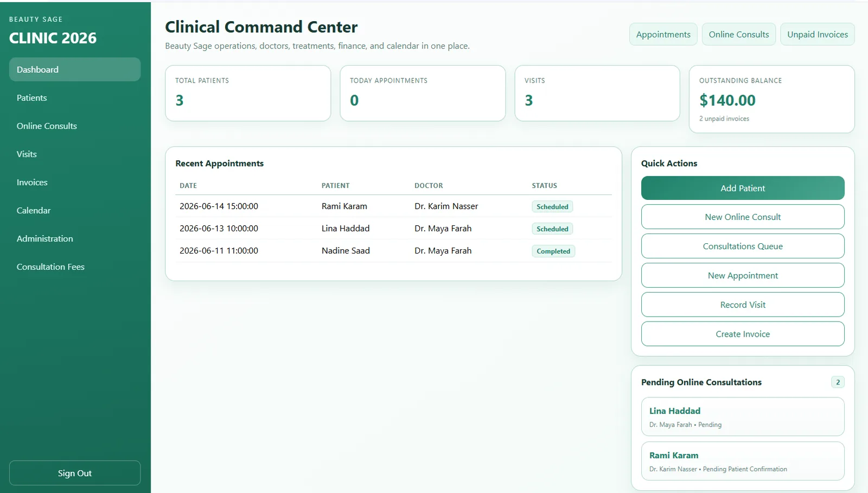Viewport: 868px width, 493px height.
Task: Open Rami Karam pending consultation card
Action: (x=743, y=461)
